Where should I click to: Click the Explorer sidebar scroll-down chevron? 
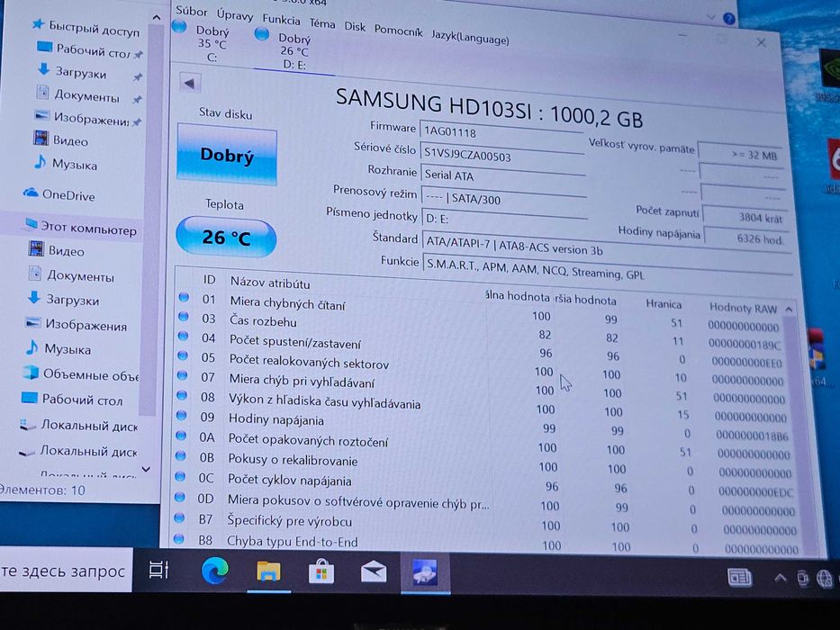[x=146, y=469]
